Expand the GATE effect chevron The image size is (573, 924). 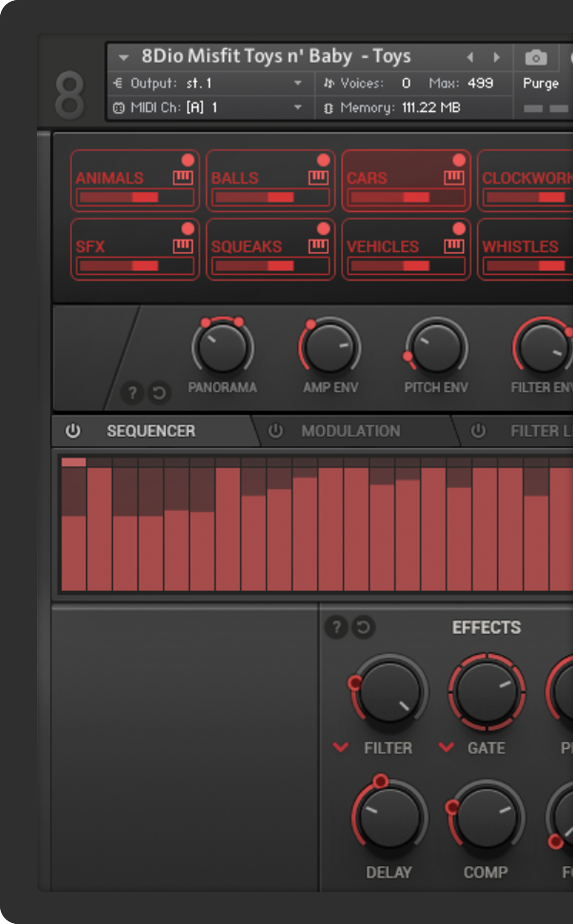[446, 747]
